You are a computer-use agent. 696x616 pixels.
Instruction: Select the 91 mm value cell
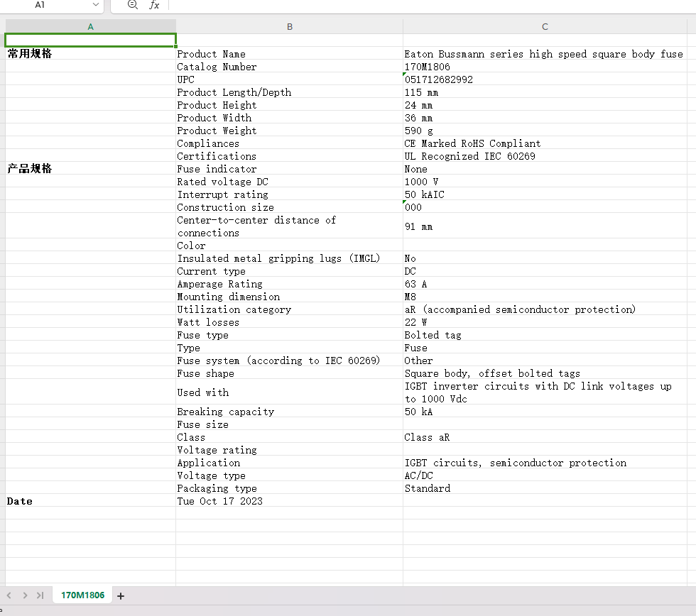[x=545, y=226]
